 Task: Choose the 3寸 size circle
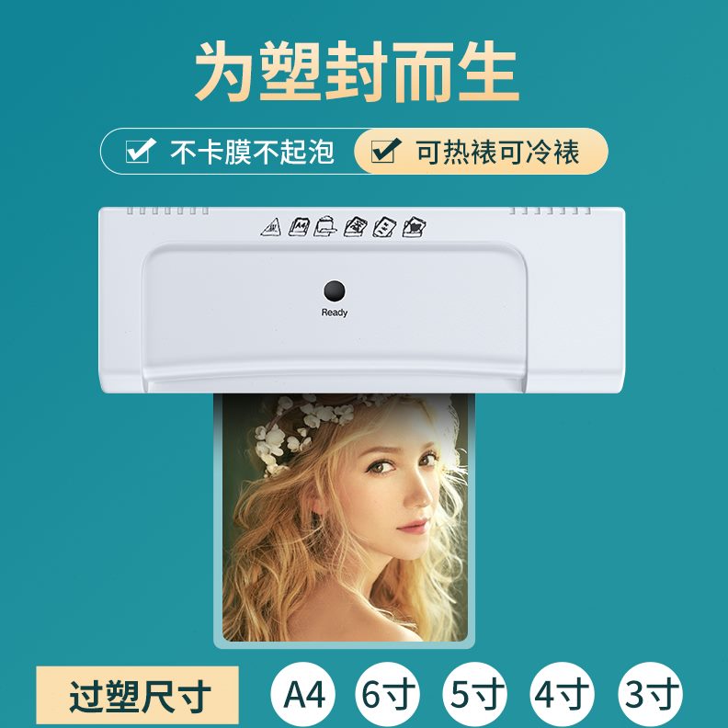coord(651,695)
